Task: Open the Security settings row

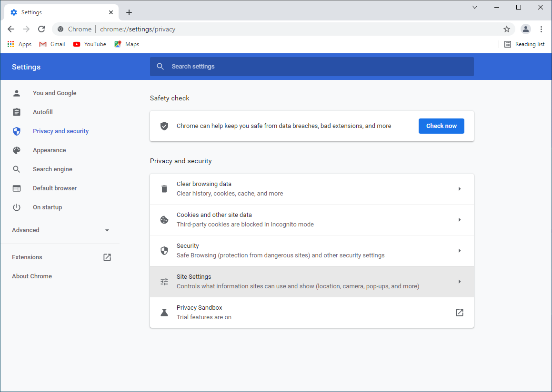Action: 312,251
